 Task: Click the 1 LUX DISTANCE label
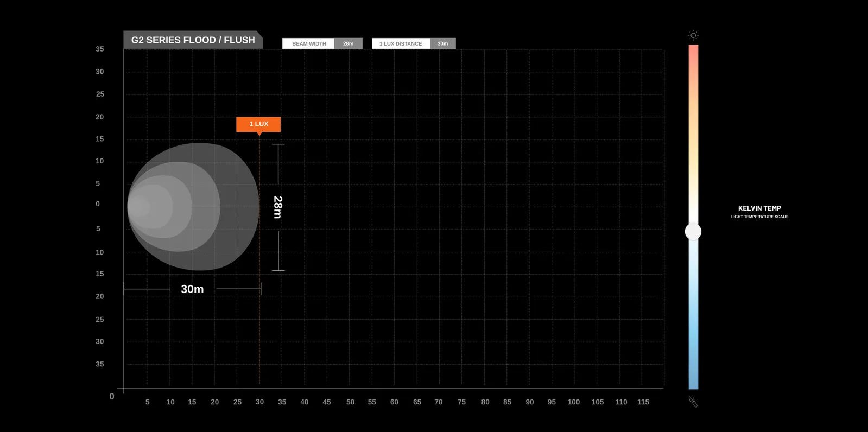click(x=401, y=44)
